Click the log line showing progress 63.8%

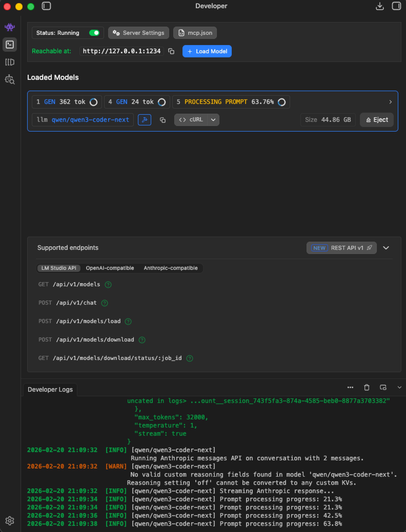click(185, 524)
